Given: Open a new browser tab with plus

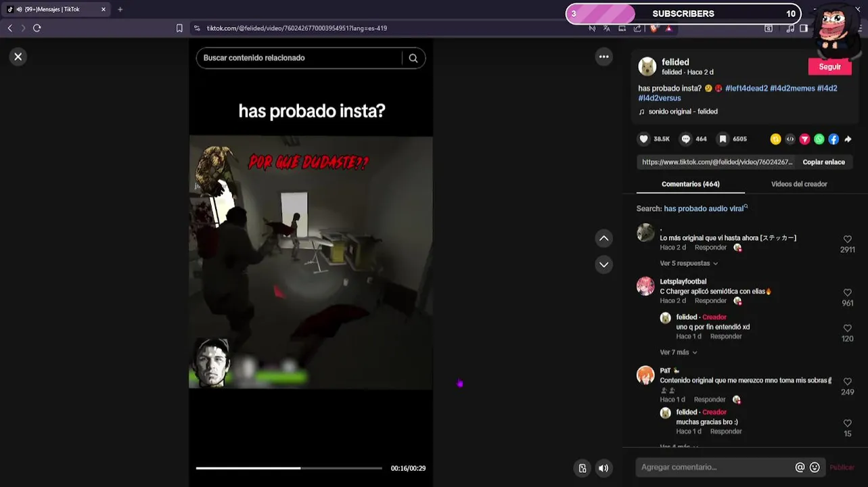Looking at the screenshot, I should 120,9.
